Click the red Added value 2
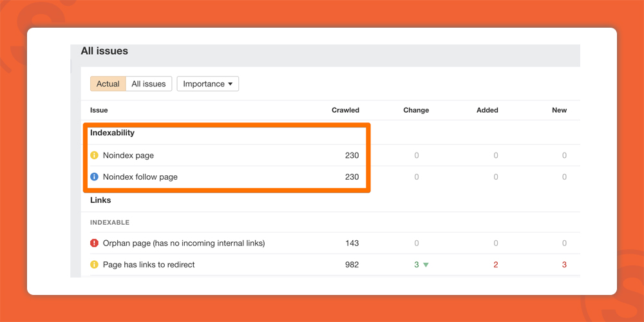 [496, 265]
